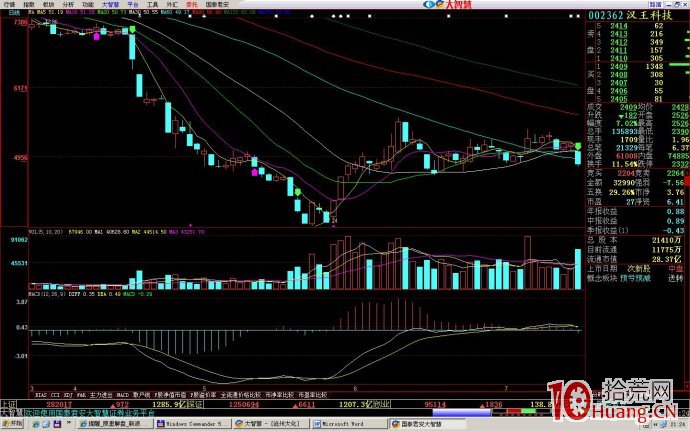
Task: Click the small button left of minimize
Action: click(x=656, y=4)
